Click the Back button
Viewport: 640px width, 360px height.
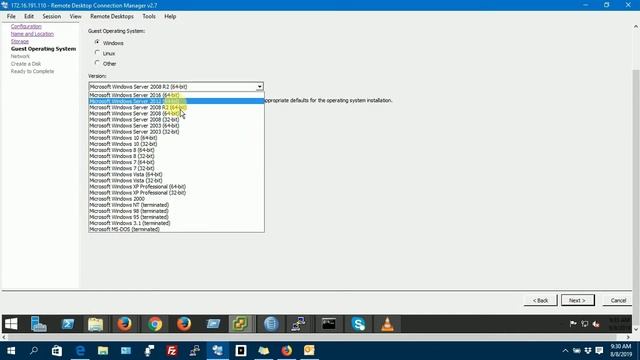(x=540, y=300)
